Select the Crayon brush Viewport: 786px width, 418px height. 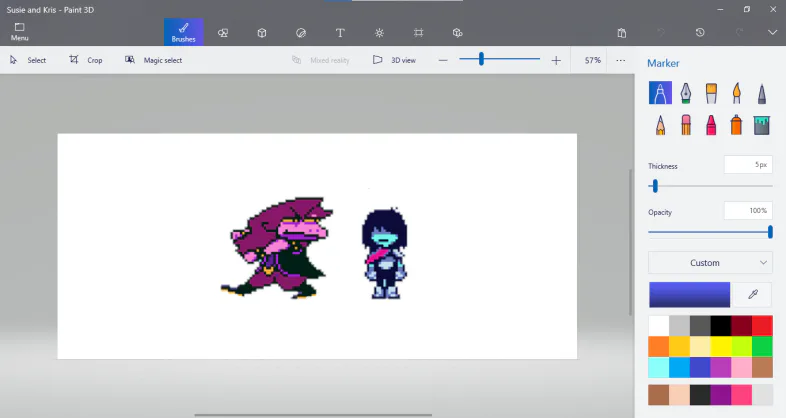tap(711, 125)
